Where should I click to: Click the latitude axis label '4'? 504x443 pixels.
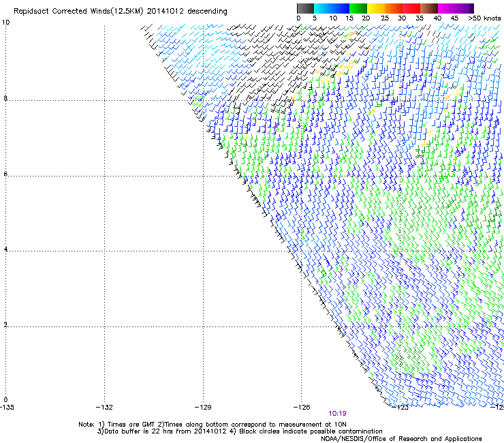(x=5, y=249)
